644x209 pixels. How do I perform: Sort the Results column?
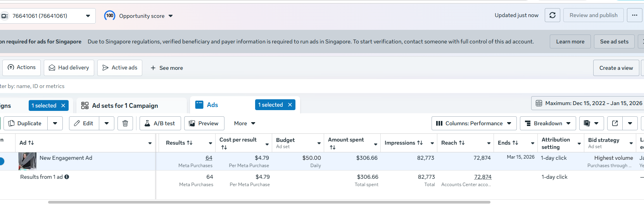(x=179, y=143)
